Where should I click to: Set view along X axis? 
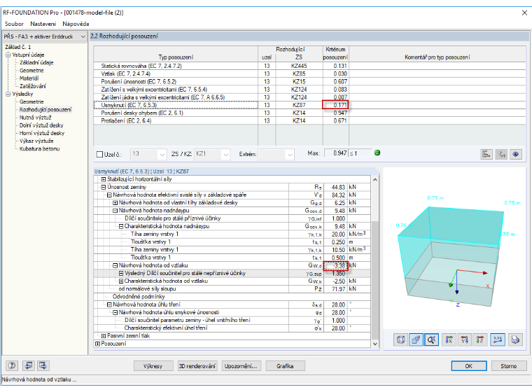[x=449, y=339]
